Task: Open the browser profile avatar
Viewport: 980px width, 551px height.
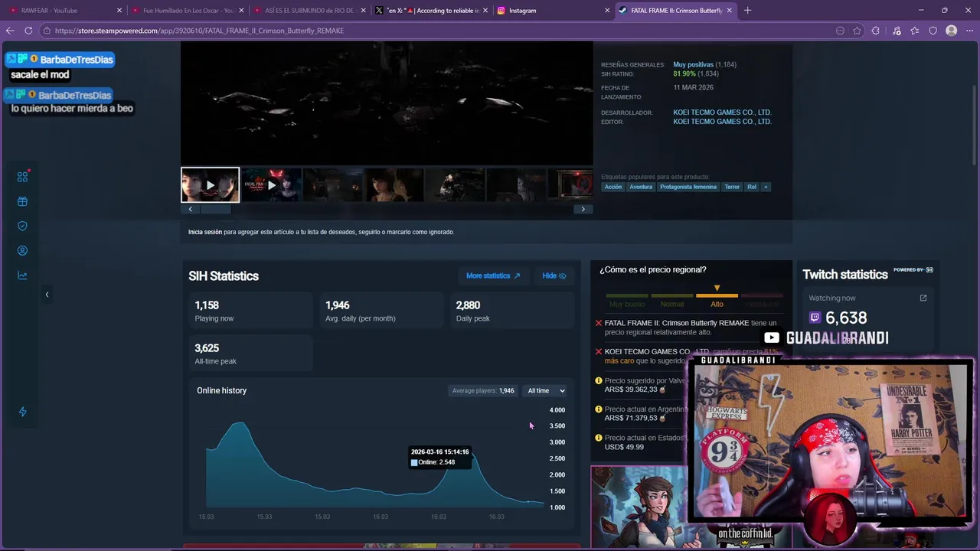Action: pos(951,31)
